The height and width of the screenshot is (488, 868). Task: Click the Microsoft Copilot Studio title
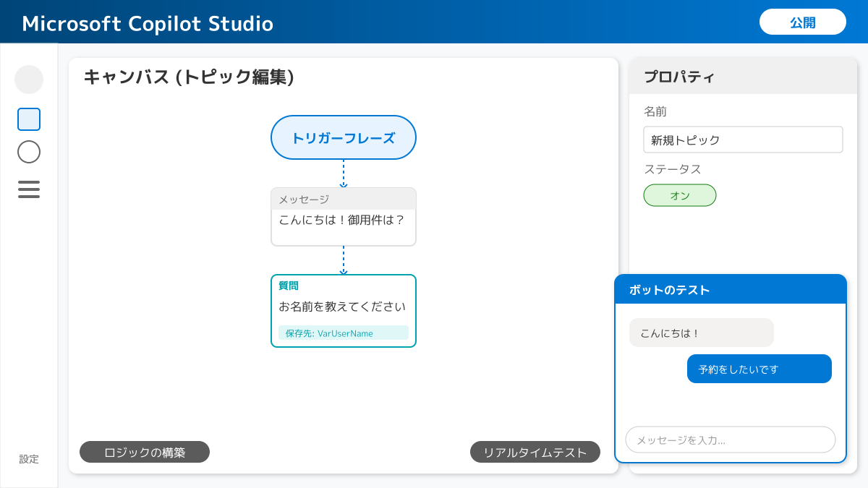(148, 23)
